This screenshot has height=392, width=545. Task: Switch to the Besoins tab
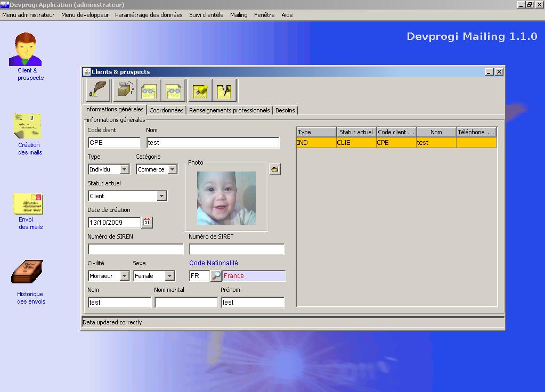[285, 110]
